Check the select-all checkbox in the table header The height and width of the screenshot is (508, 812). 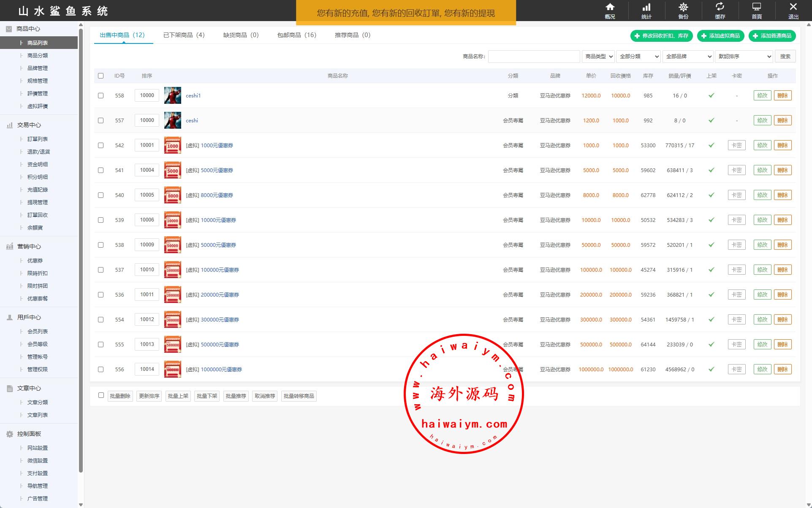coord(100,76)
